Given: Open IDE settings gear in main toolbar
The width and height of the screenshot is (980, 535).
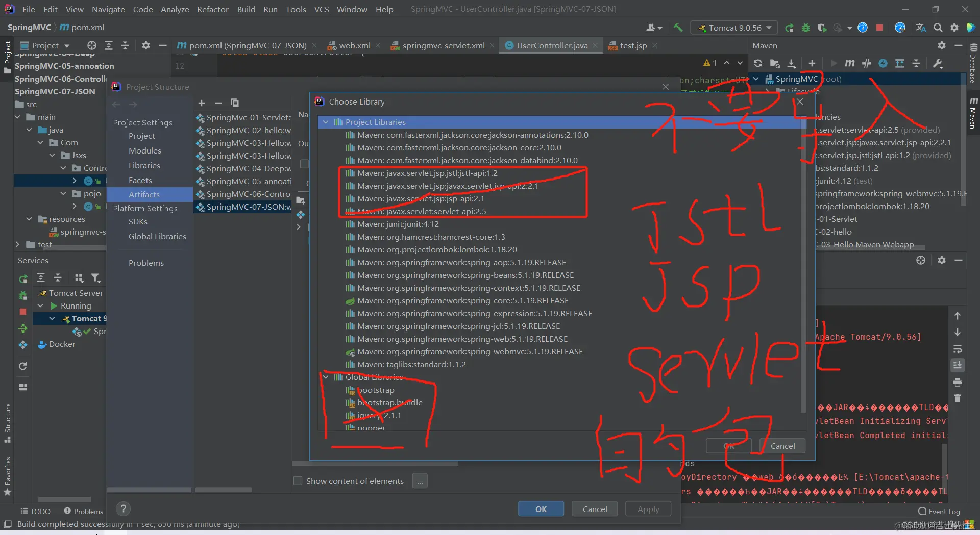Looking at the screenshot, I should pyautogui.click(x=954, y=28).
